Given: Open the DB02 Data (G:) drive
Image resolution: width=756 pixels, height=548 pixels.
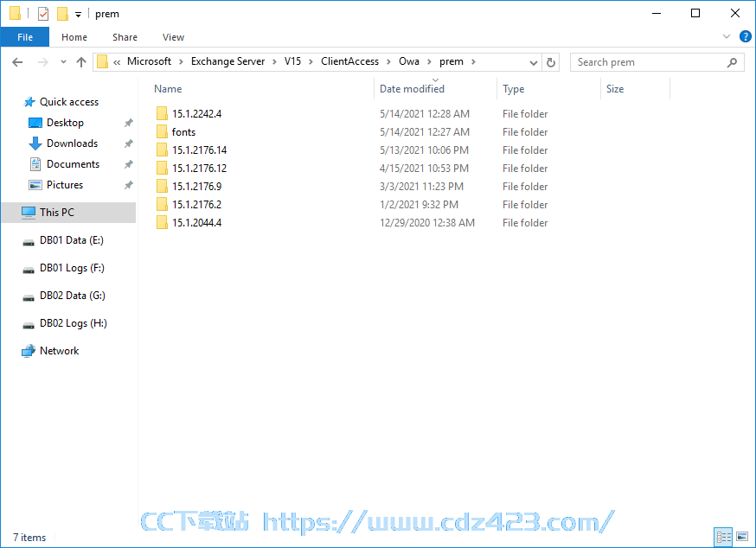Looking at the screenshot, I should [x=73, y=296].
